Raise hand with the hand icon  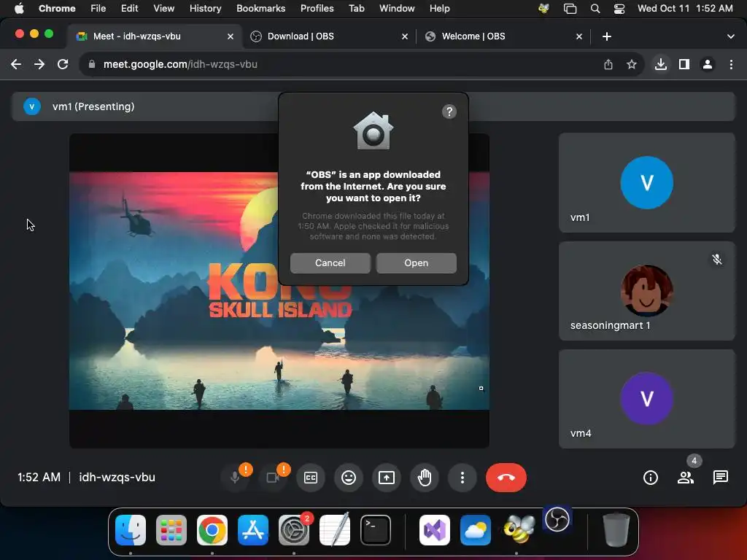(x=425, y=477)
